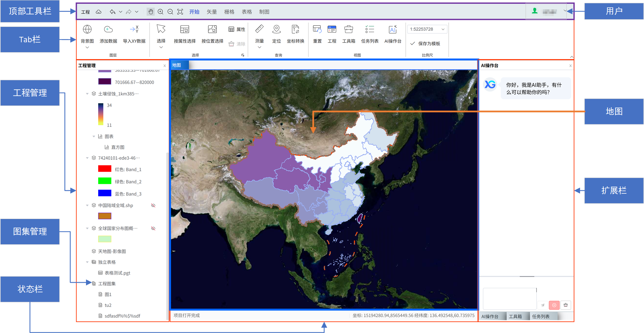Click the zoom in magnifier icon
644x333 pixels.
coord(161,12)
